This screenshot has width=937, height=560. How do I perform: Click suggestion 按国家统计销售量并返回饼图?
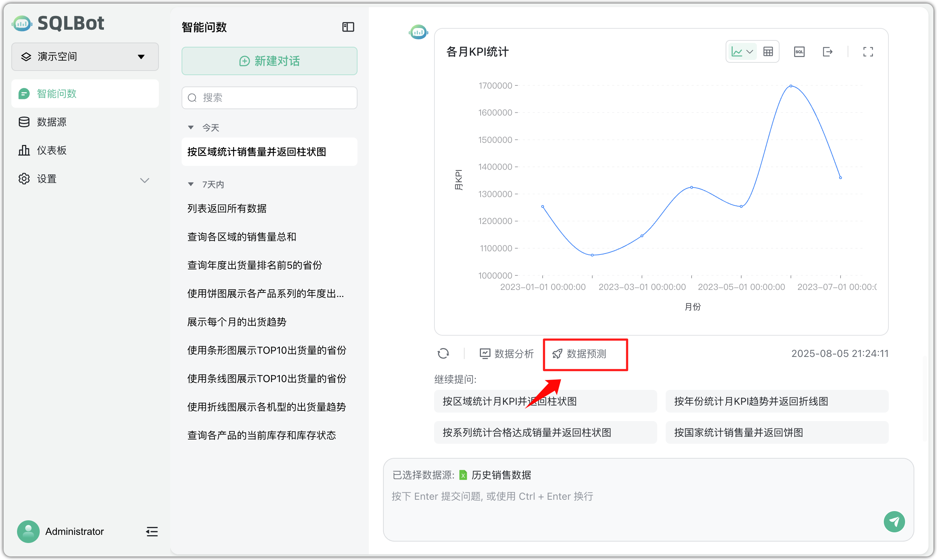click(x=776, y=432)
